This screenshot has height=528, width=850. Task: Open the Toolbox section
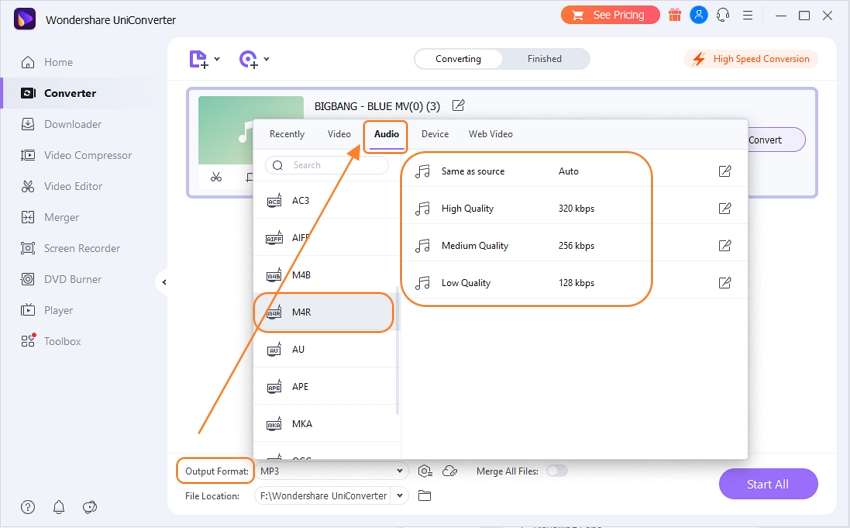50,341
